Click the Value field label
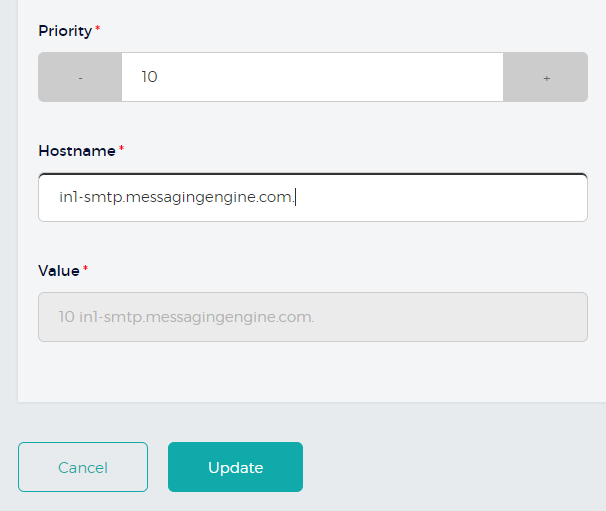This screenshot has height=511, width=606. (x=59, y=270)
